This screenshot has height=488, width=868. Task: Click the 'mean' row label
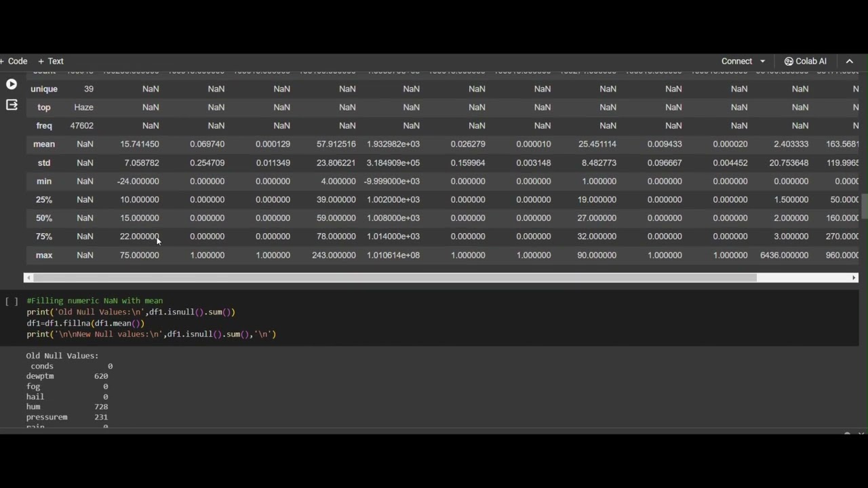(44, 144)
